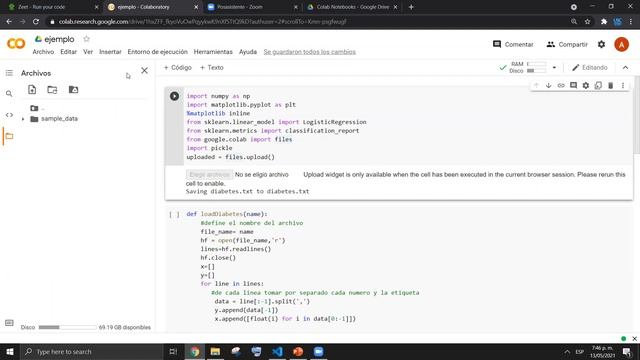Viewport: 640px width, 360px height.
Task: Close the bottom status bar
Action: pos(634,338)
